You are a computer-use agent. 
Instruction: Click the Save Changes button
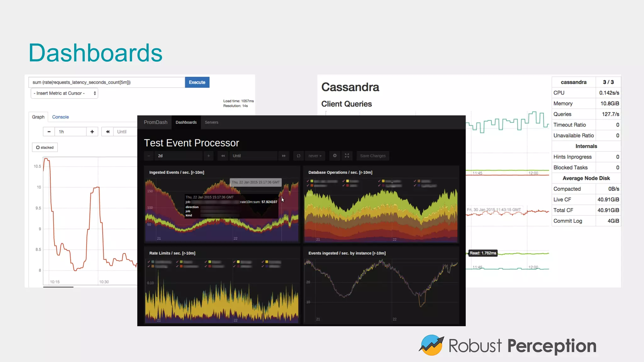click(373, 156)
